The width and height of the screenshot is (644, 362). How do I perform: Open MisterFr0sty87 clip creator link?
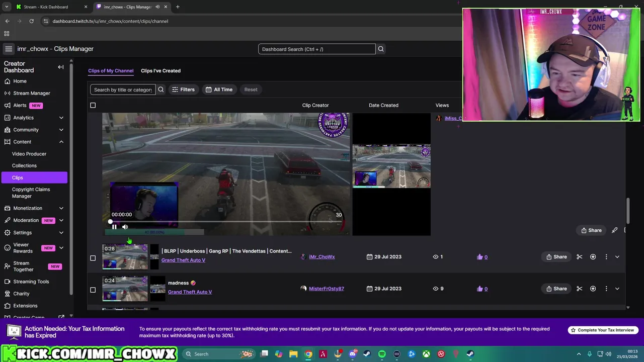326,289
